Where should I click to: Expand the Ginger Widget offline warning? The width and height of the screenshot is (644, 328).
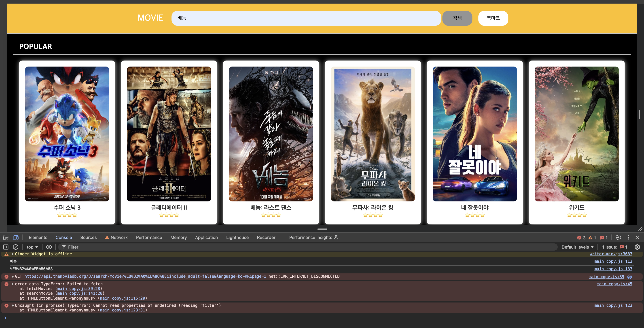coord(13,254)
